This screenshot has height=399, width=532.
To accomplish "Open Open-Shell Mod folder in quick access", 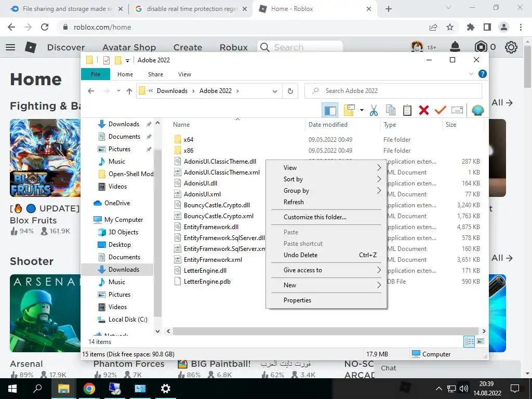I will (126, 174).
